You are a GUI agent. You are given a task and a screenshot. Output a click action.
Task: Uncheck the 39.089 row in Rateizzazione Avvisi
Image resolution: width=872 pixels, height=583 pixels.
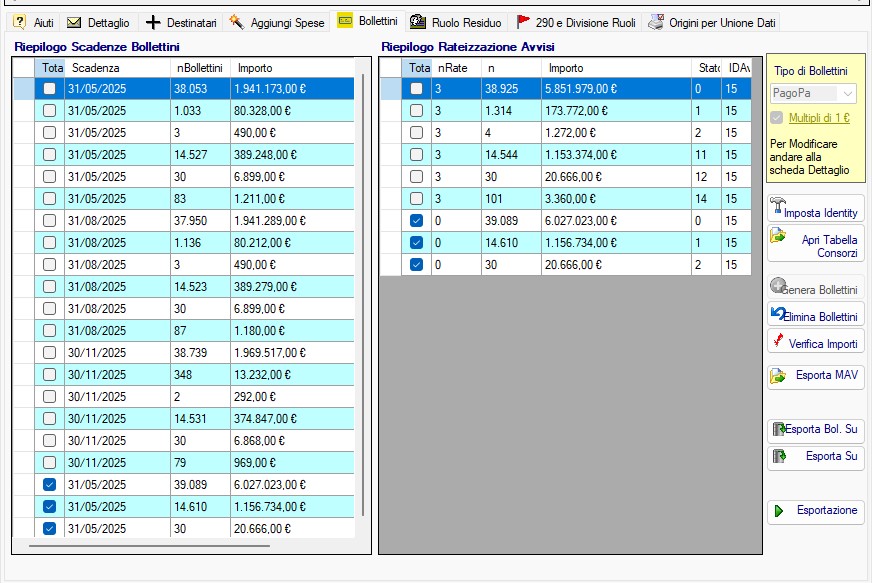417,220
